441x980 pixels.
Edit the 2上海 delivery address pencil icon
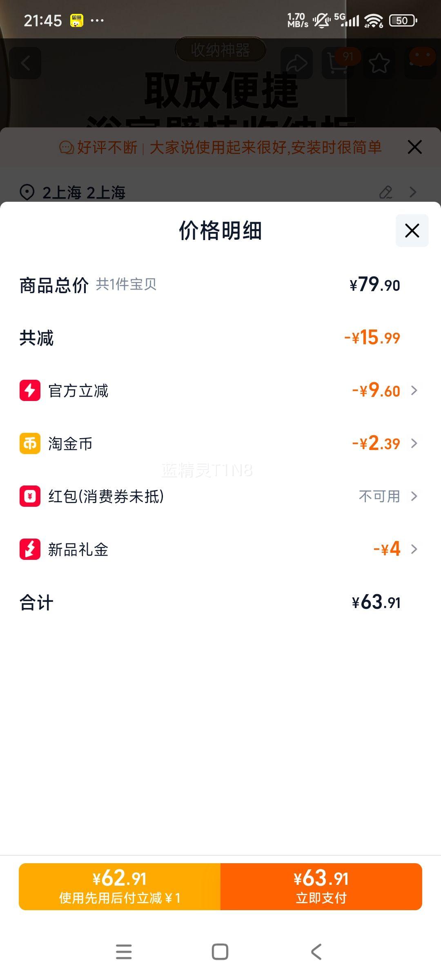(x=385, y=192)
